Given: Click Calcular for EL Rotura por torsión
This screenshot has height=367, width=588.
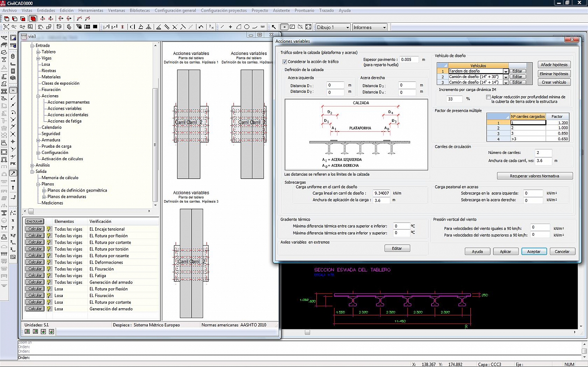Looking at the screenshot, I should point(35,249).
